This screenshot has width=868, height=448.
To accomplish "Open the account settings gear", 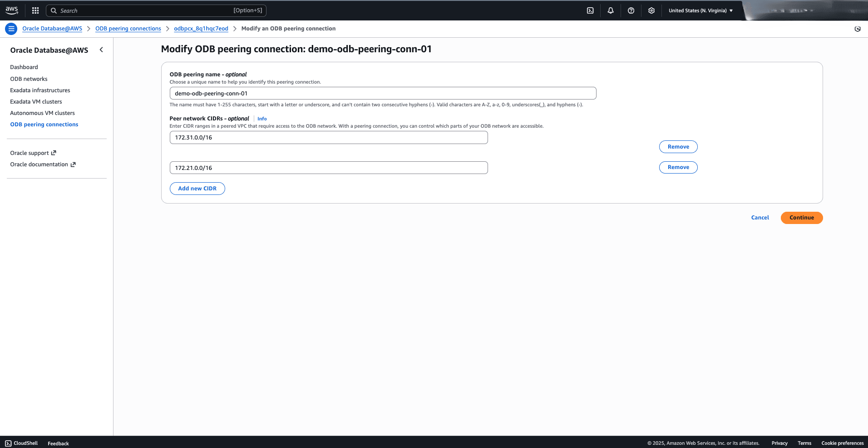I will pyautogui.click(x=651, y=10).
